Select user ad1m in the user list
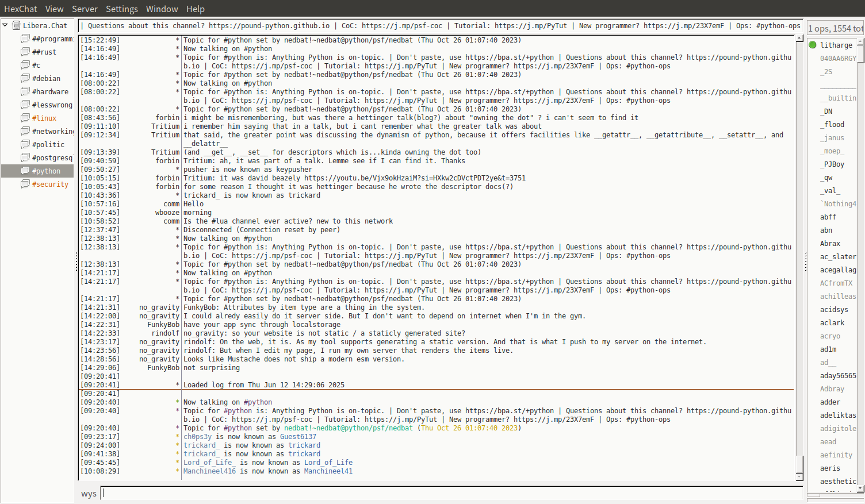Image resolution: width=865 pixels, height=504 pixels. pos(828,349)
